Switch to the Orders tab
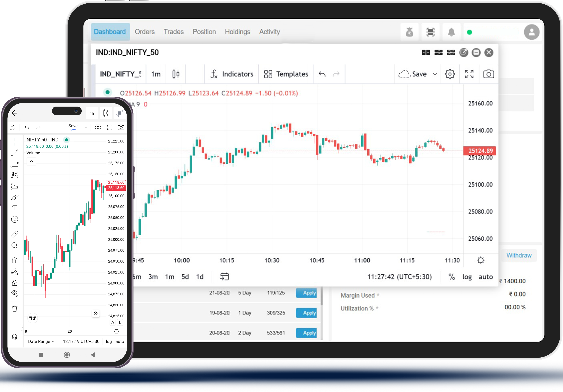Viewport: 563px width, 392px height. coord(145,32)
